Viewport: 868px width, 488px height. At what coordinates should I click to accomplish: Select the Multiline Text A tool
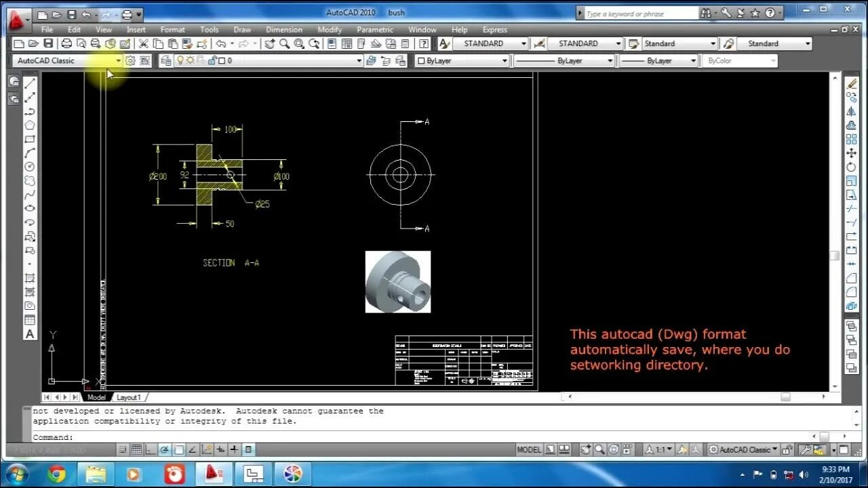[x=30, y=333]
